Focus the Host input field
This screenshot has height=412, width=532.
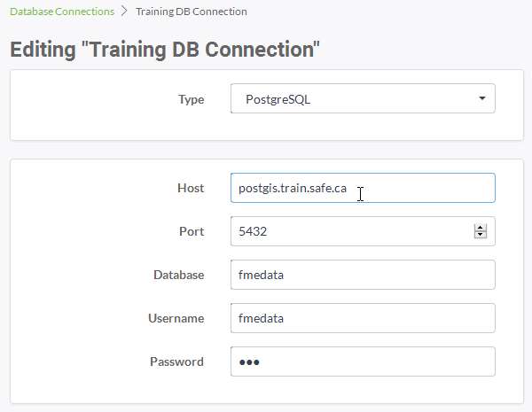363,188
